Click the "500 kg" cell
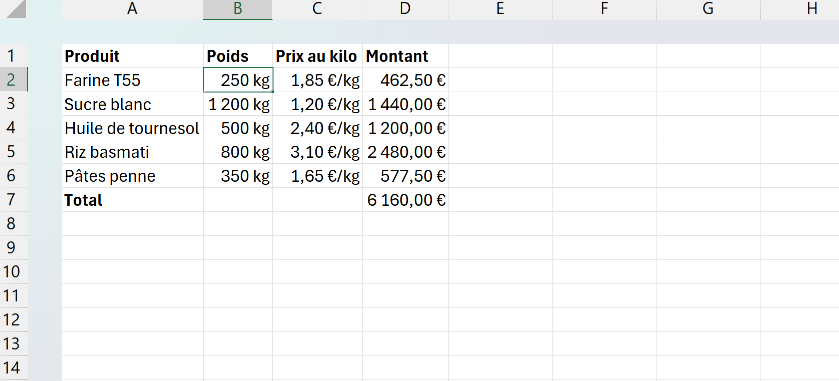 click(x=238, y=128)
